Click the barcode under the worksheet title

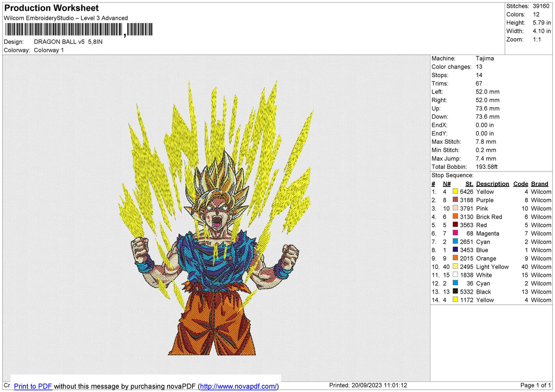click(80, 30)
